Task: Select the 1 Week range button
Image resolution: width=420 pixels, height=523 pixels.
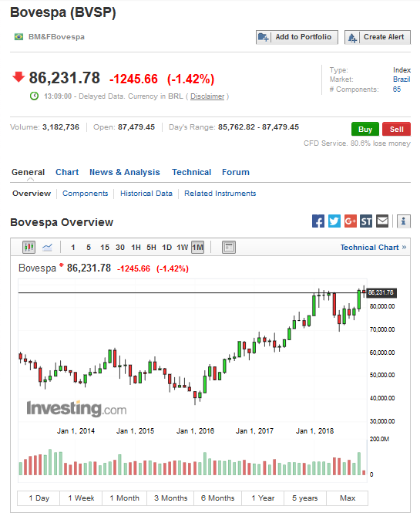Action: point(81,498)
